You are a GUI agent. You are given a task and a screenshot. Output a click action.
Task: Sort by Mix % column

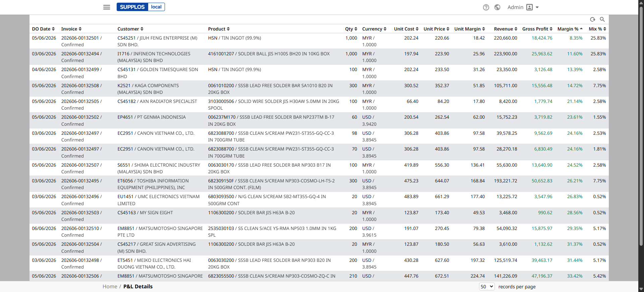pyautogui.click(x=597, y=29)
